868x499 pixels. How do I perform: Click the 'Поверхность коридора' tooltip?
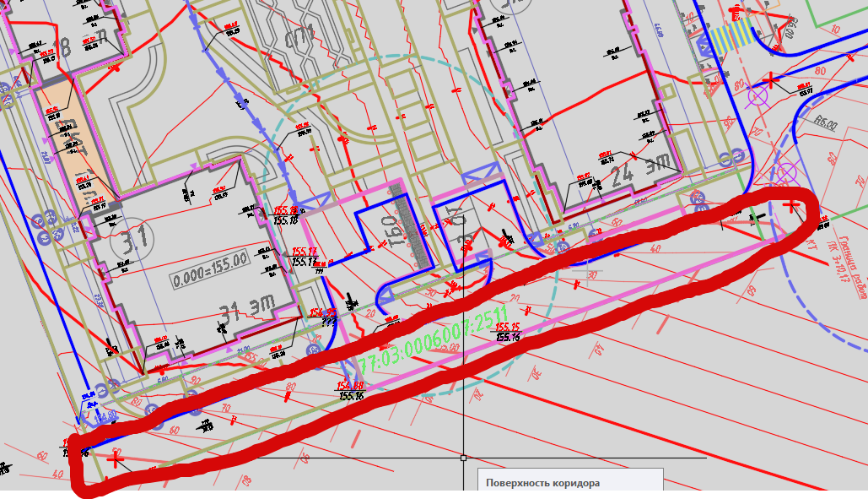(x=570, y=480)
